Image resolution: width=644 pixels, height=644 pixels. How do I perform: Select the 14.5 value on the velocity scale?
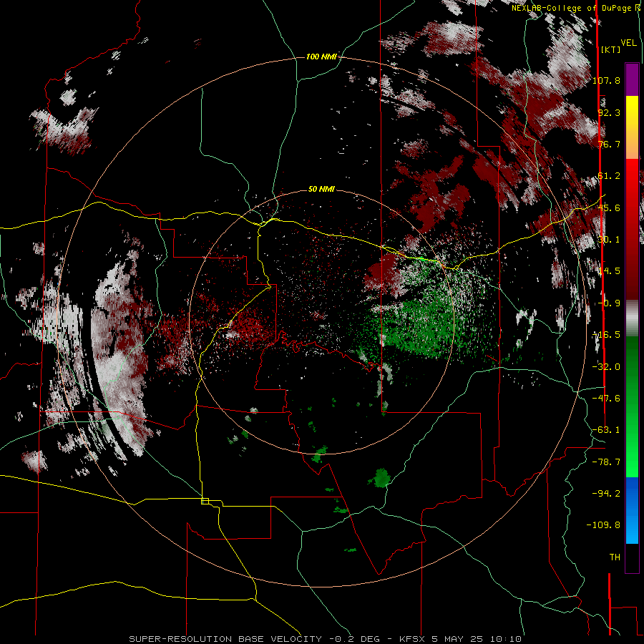click(x=609, y=271)
